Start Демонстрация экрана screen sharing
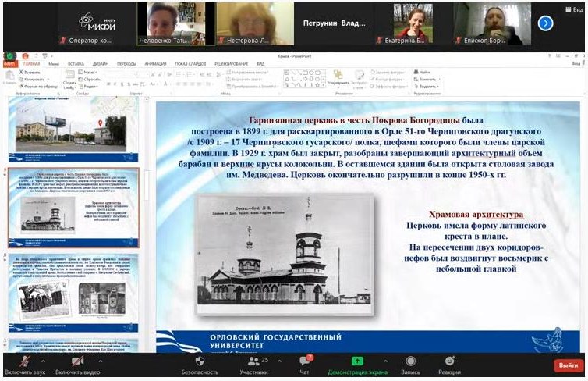This screenshot has height=381, width=588. [356, 365]
